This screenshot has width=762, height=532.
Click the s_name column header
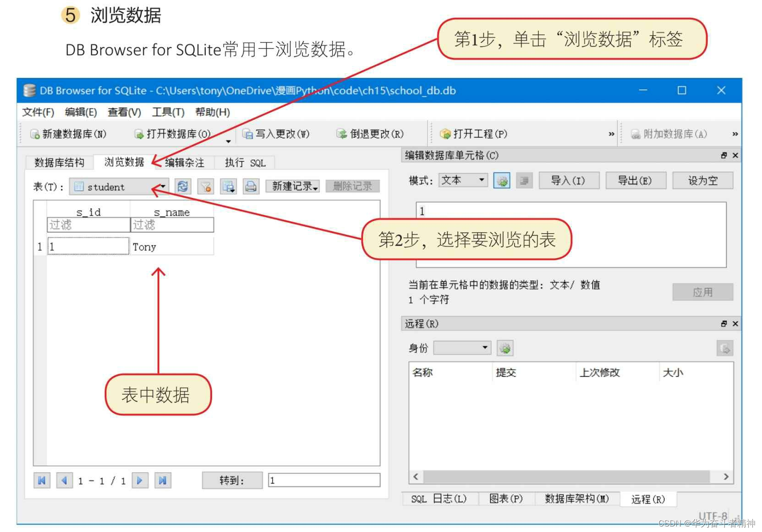click(x=172, y=212)
